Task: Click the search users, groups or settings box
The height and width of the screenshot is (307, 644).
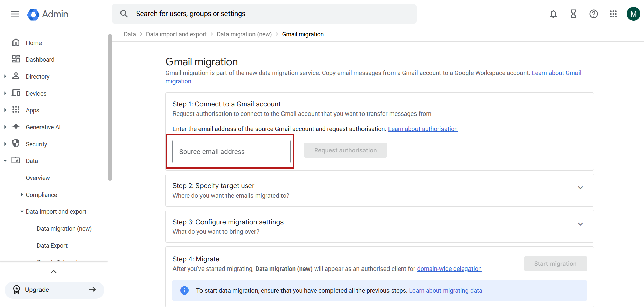Action: click(x=264, y=14)
